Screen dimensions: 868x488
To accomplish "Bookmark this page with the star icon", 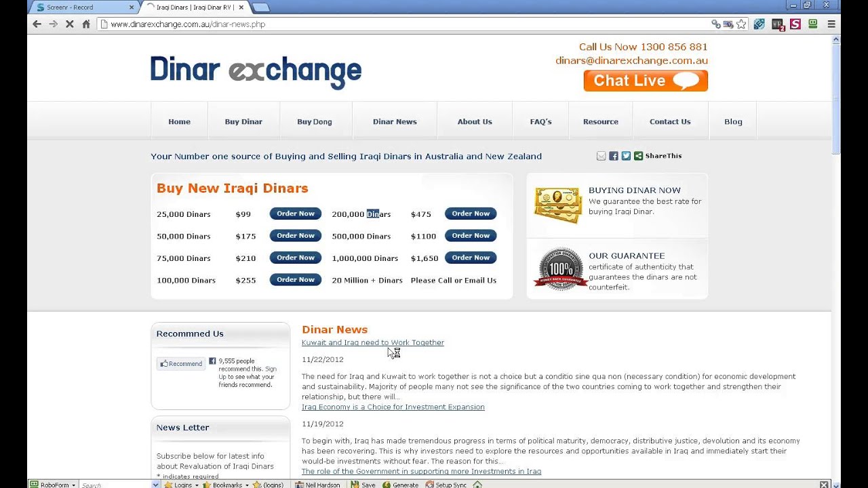I will 741,24.
